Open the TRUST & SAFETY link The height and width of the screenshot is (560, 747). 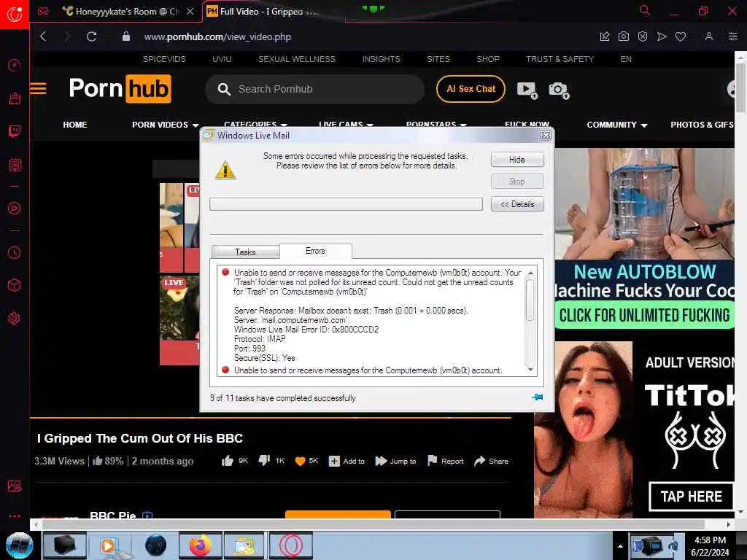click(560, 59)
